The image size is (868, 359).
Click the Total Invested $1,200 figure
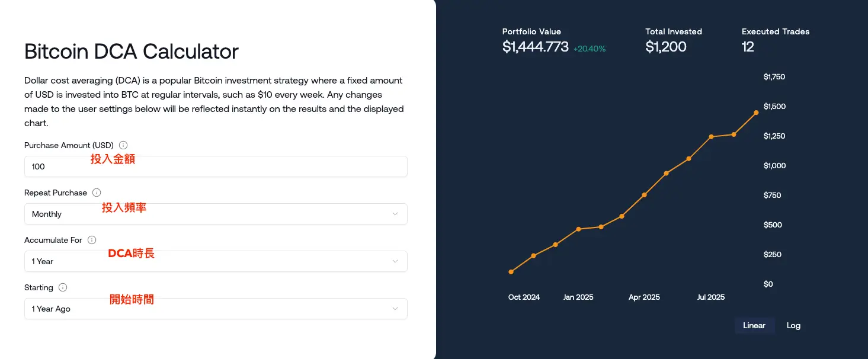tap(666, 47)
